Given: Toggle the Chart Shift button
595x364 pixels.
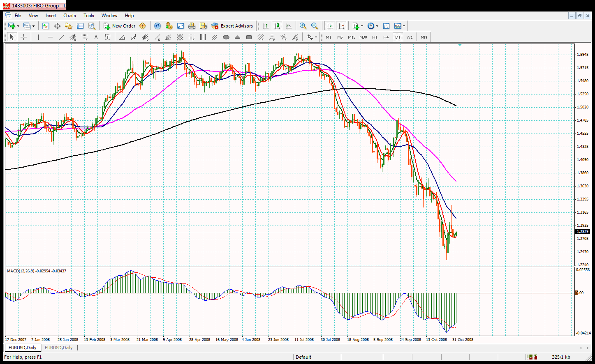Looking at the screenshot, I should coord(341,26).
